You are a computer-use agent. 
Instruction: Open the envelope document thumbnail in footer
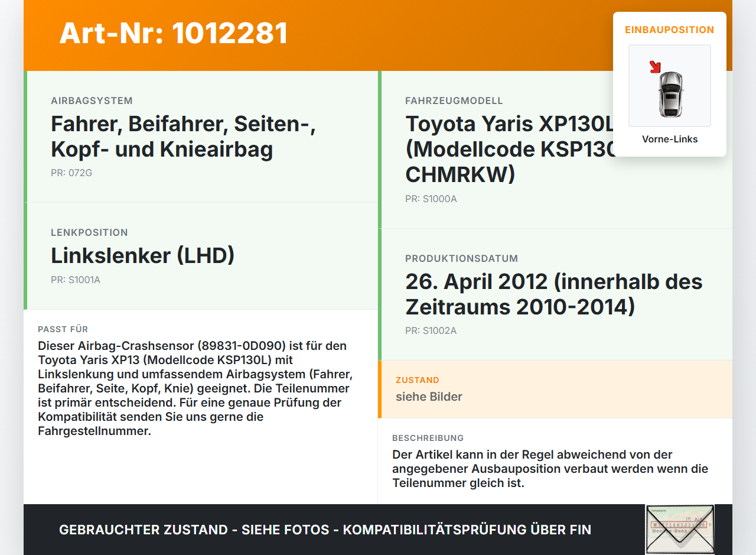(680, 530)
